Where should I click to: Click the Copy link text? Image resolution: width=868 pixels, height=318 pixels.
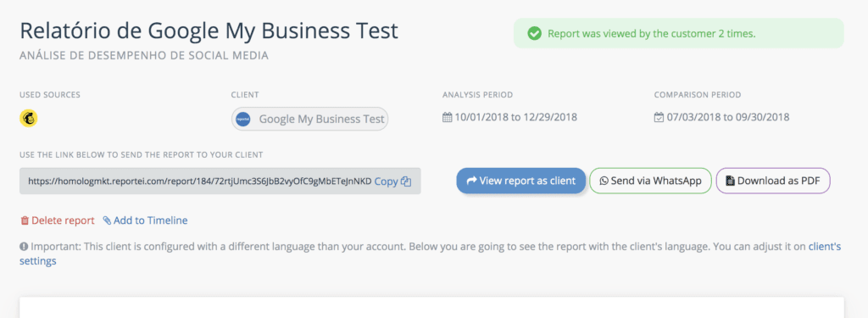pyautogui.click(x=386, y=181)
